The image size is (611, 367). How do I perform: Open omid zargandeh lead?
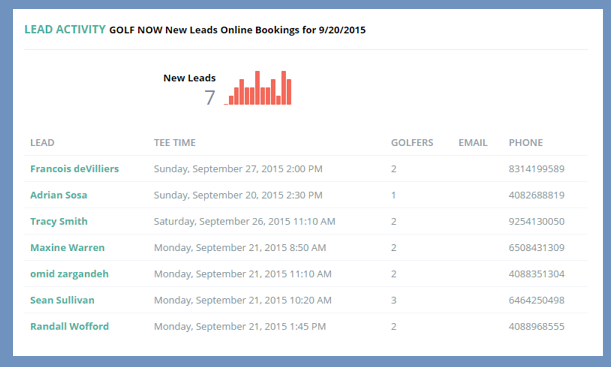tap(69, 274)
